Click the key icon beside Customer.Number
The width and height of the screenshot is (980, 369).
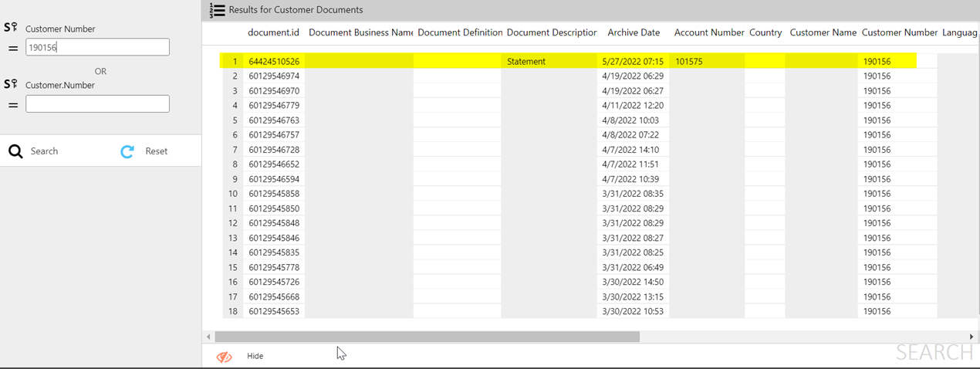[x=11, y=84]
